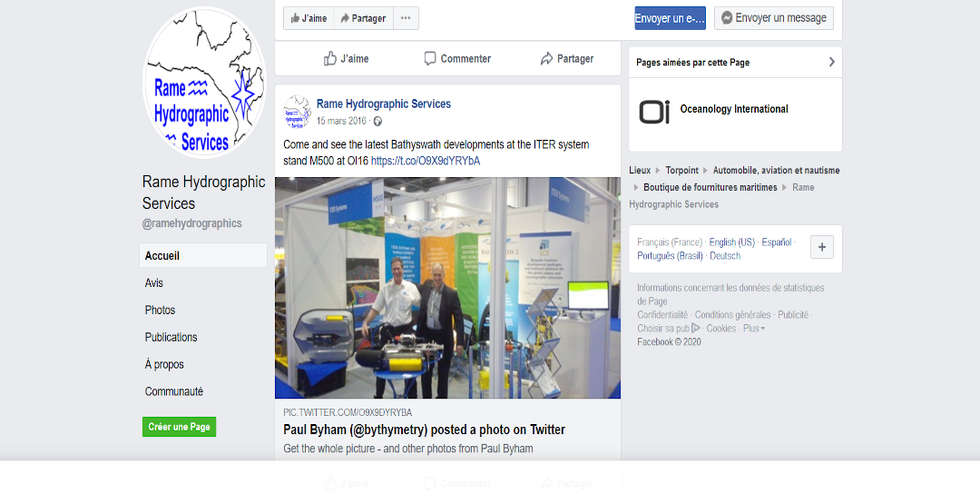Click the Partager page button at top
980x494 pixels.
point(363,18)
